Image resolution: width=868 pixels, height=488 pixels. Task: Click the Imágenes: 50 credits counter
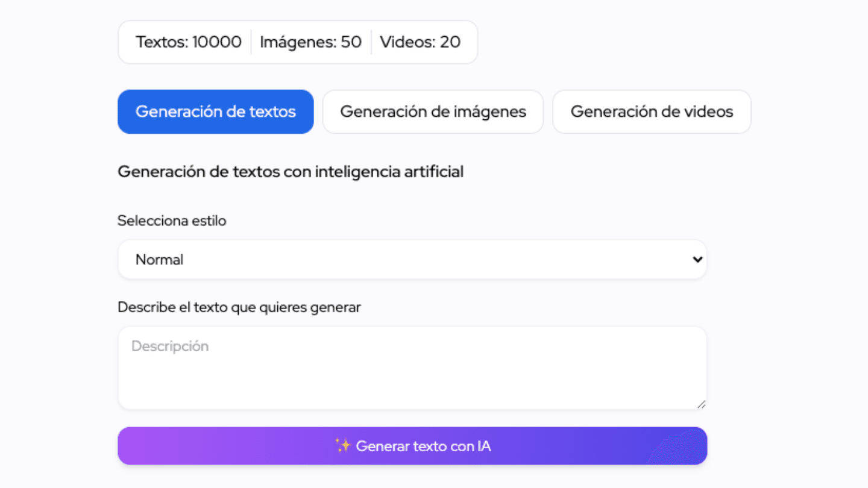(x=310, y=42)
